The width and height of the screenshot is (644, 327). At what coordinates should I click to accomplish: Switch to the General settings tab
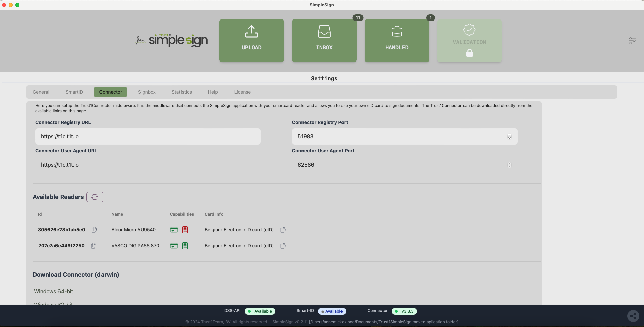point(41,92)
